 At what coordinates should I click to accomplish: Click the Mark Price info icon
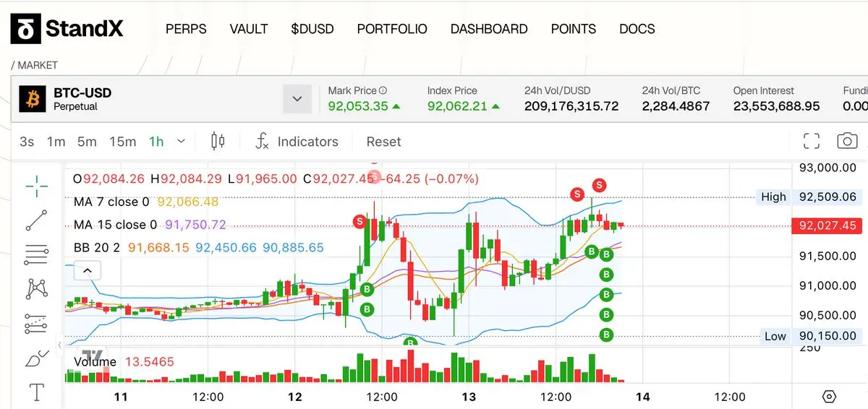click(x=383, y=90)
